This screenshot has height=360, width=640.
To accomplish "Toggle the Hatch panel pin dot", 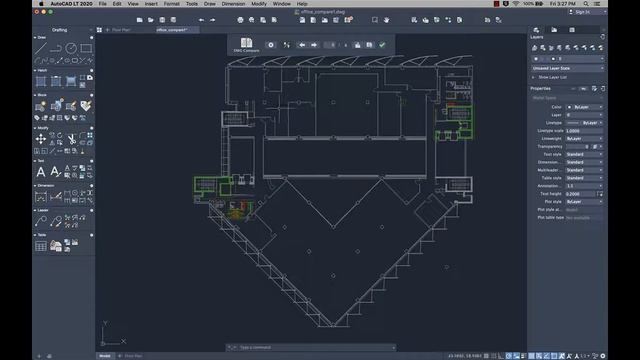I will (x=91, y=71).
